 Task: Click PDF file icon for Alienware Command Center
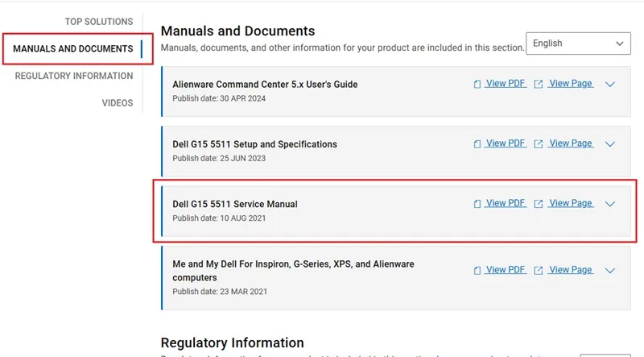(477, 85)
